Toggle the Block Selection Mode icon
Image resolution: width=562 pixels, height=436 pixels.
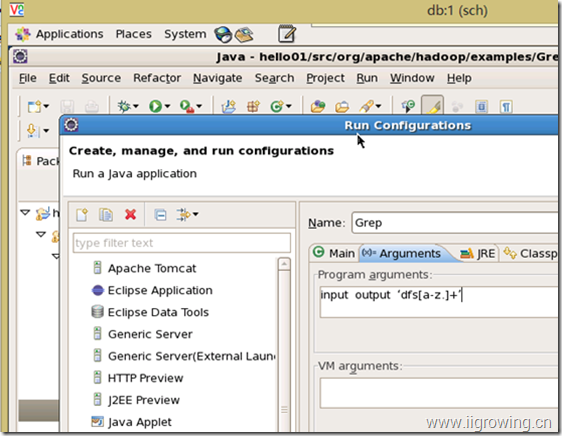coord(481,106)
